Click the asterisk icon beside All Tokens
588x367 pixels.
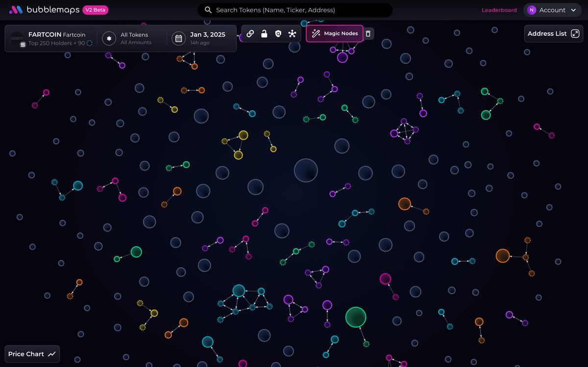tap(109, 38)
